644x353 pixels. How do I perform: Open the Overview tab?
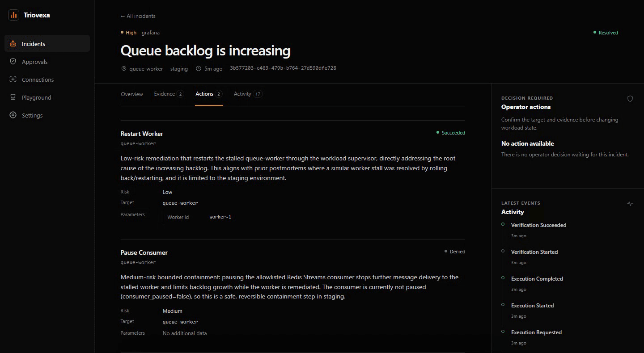(132, 94)
